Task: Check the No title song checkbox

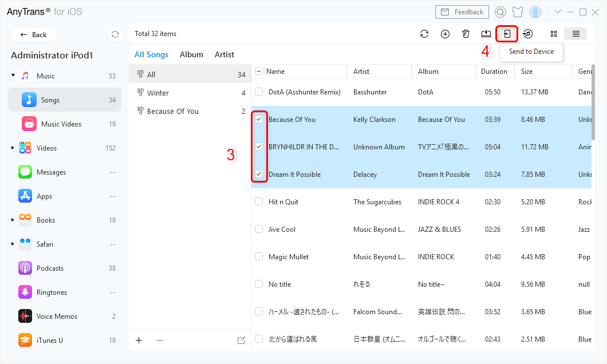Action: pos(259,284)
